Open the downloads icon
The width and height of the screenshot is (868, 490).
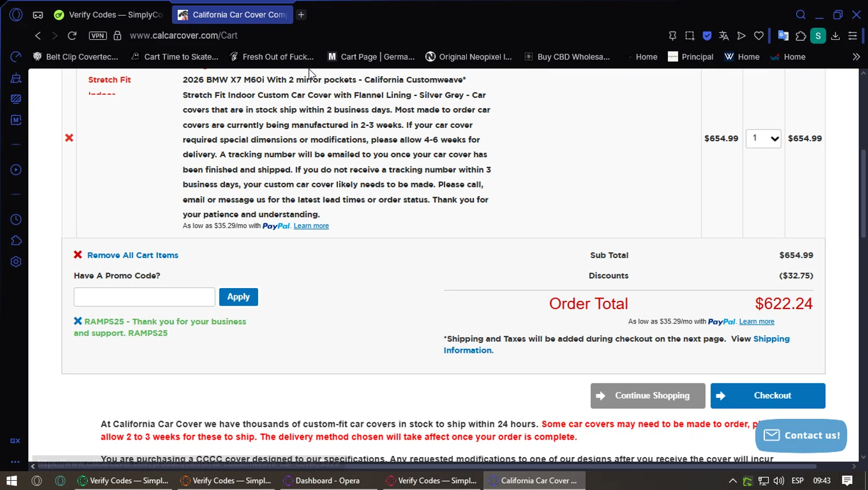[x=836, y=36]
